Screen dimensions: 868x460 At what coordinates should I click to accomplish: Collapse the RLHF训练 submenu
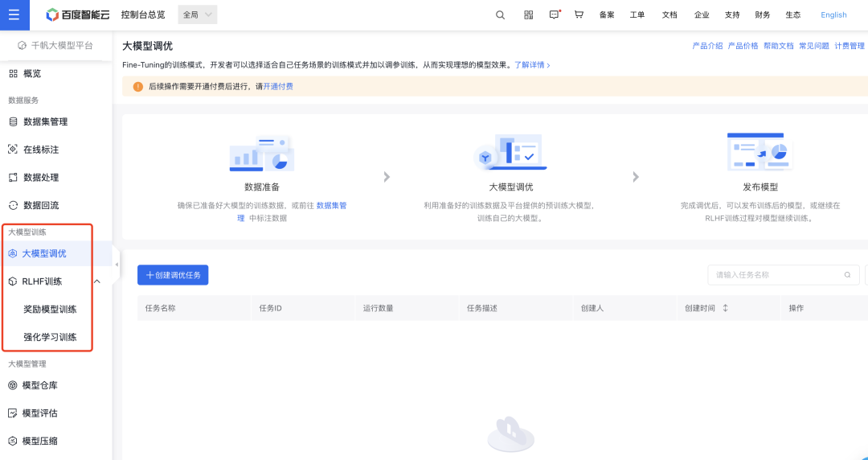[97, 281]
